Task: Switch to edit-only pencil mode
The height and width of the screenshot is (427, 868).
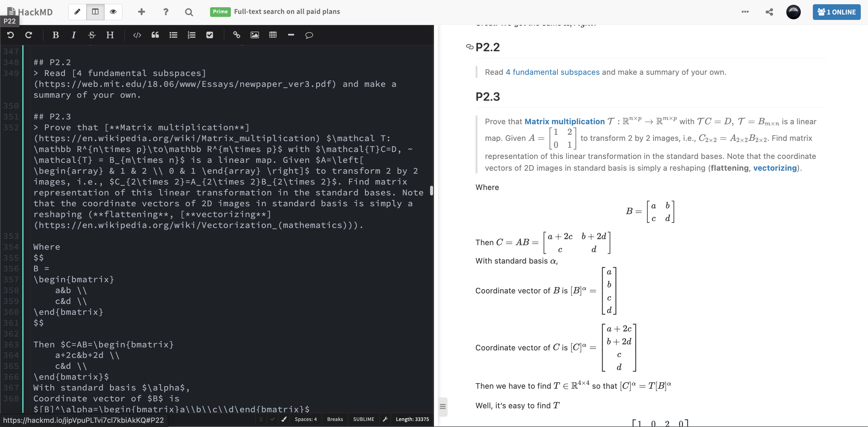Action: (77, 12)
